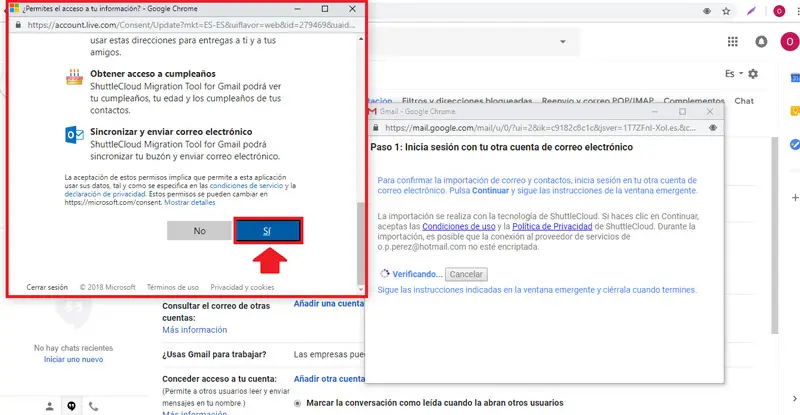Open 'Más información' under Consultar el correo

[x=194, y=330]
